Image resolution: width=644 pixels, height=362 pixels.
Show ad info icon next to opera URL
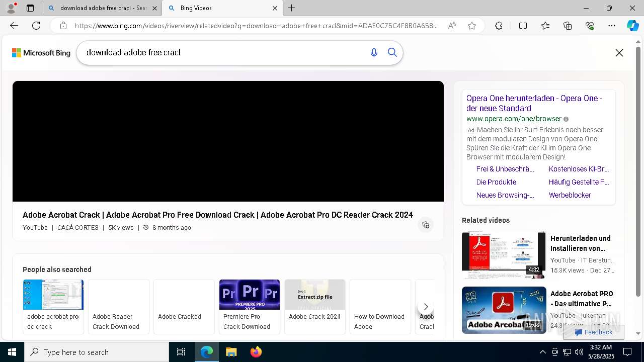[x=566, y=119]
